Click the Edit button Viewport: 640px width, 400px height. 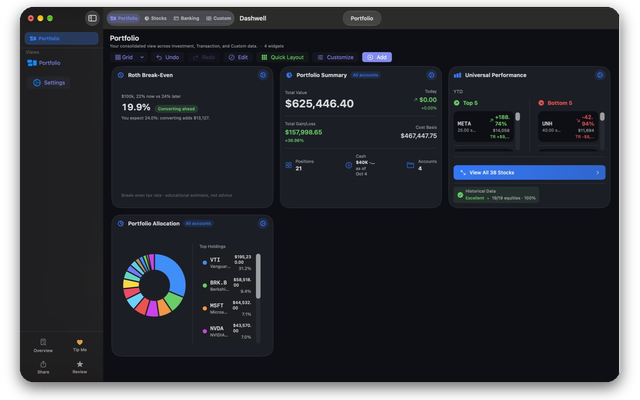click(238, 57)
